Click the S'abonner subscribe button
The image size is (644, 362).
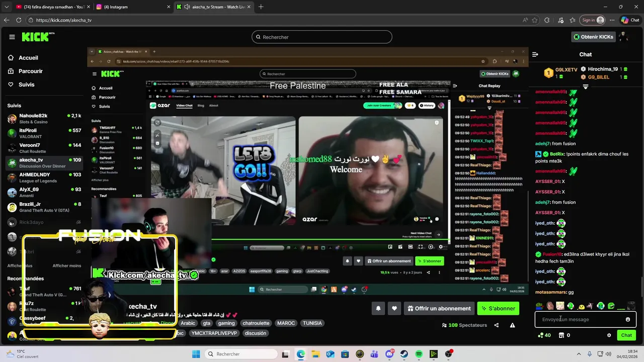click(x=498, y=309)
